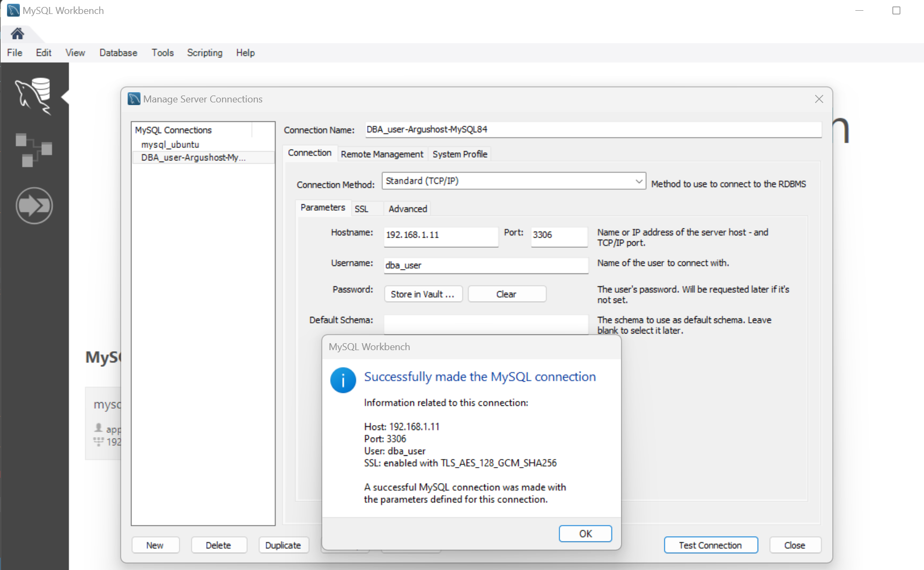The image size is (924, 570).
Task: Select the Advanced sub-tab
Action: tap(408, 209)
